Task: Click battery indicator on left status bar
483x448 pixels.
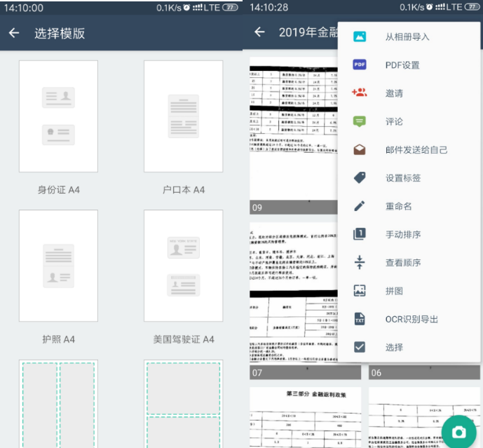Action: [230, 8]
